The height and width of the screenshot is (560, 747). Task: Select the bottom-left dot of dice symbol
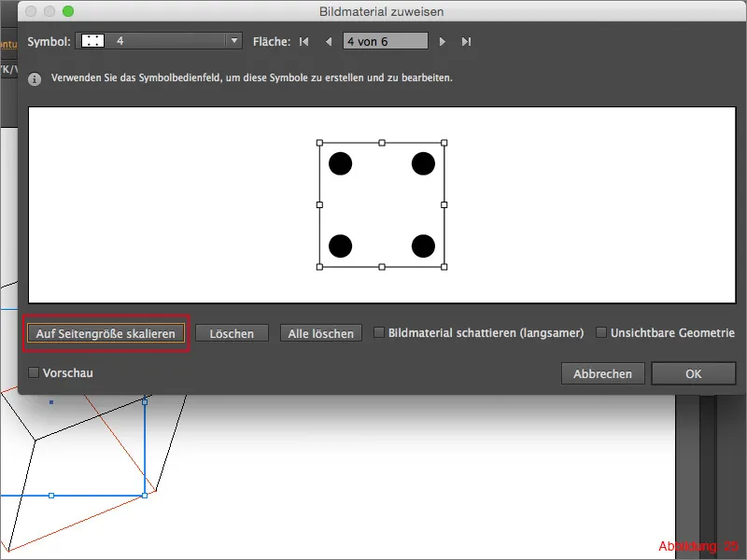[x=340, y=246]
